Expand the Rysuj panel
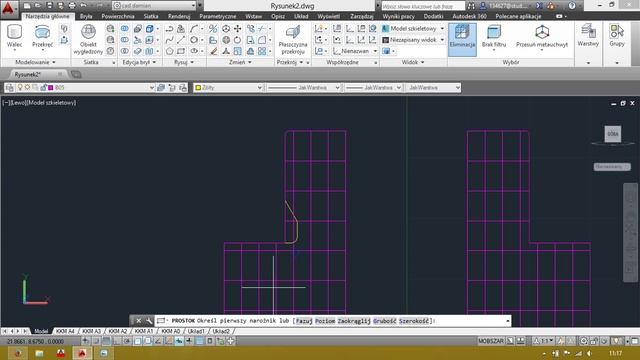This screenshot has width=640, height=360. 184,62
